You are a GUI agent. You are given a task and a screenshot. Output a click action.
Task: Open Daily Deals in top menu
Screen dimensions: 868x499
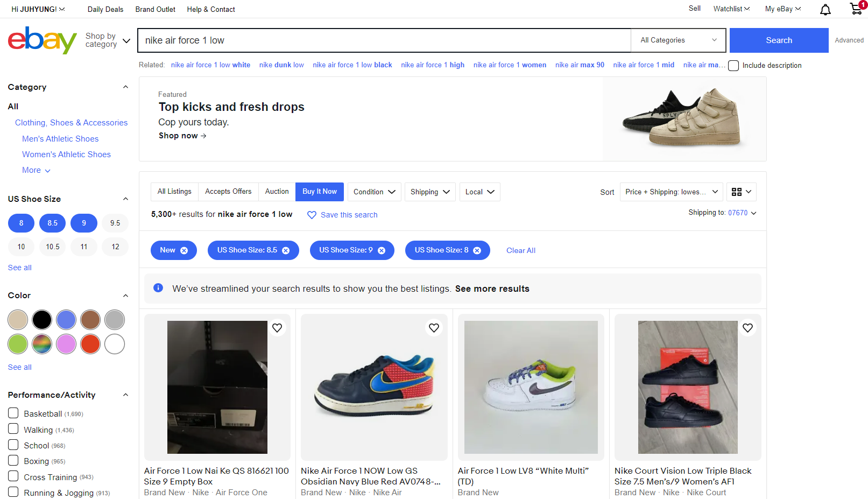tap(105, 9)
